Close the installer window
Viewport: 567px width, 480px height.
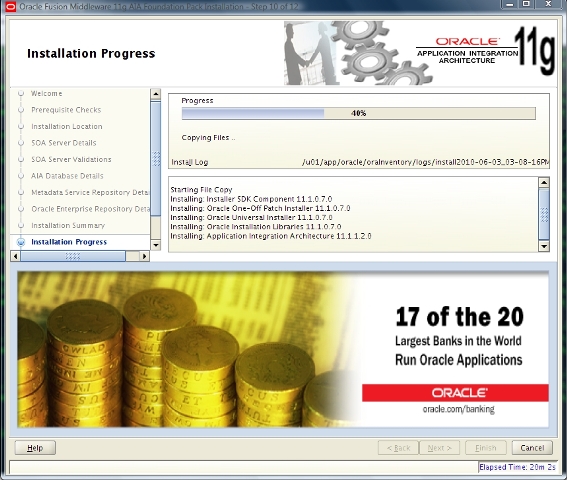pyautogui.click(x=548, y=4)
